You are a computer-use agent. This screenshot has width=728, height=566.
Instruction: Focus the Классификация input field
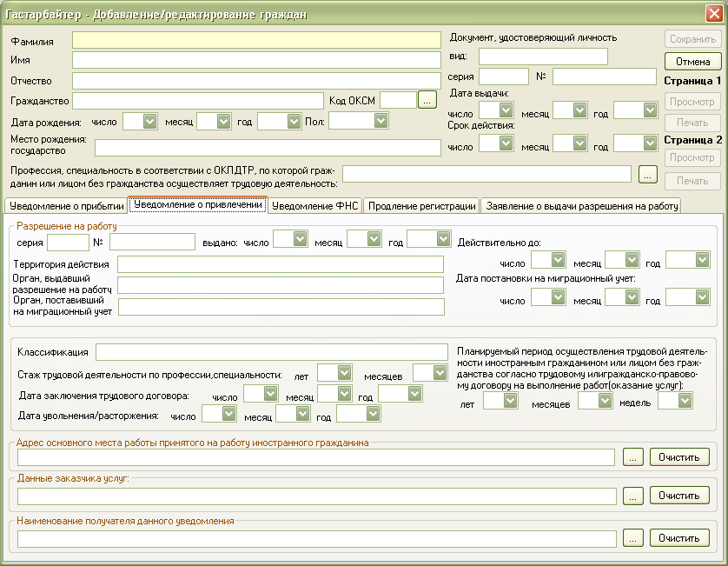pos(272,352)
